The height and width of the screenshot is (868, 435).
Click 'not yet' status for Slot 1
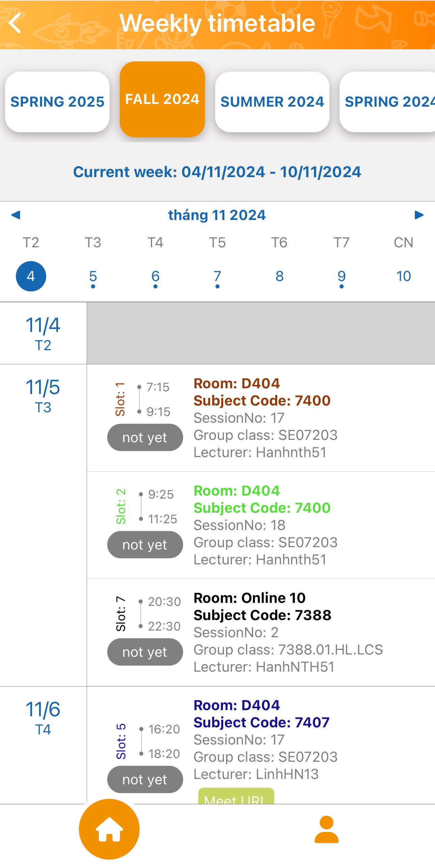tap(145, 438)
